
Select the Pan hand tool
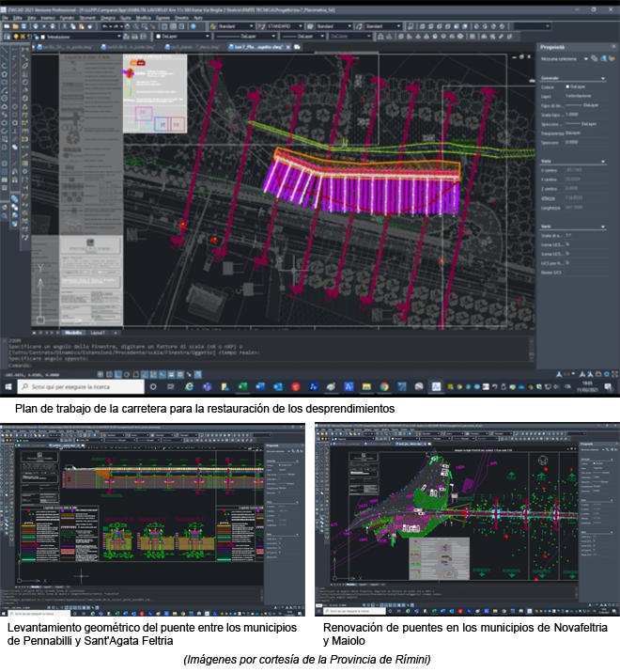127,26
